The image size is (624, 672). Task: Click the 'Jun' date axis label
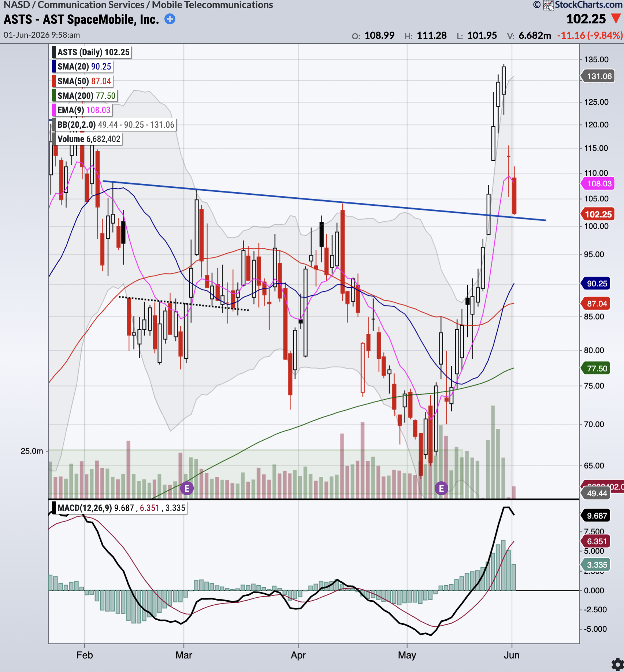coord(512,655)
